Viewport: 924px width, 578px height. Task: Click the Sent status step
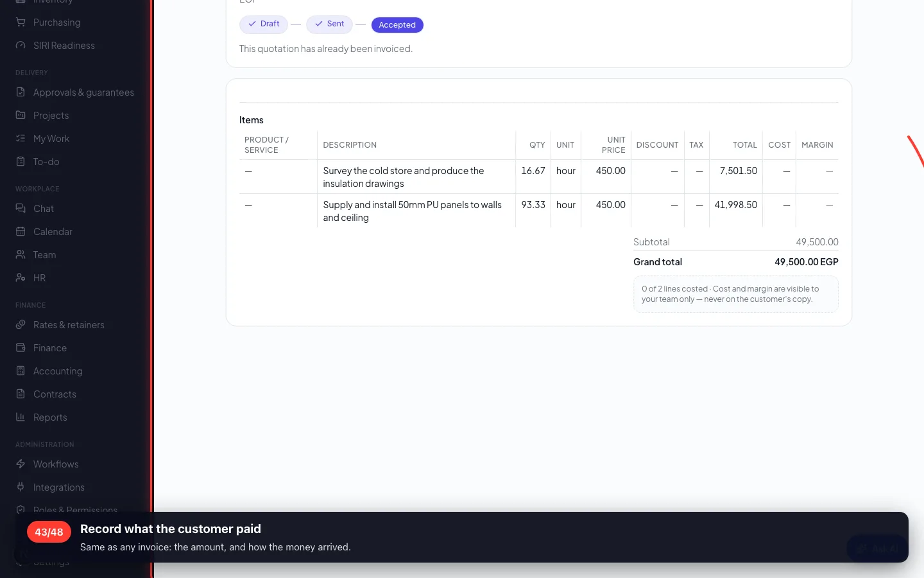[x=329, y=24]
